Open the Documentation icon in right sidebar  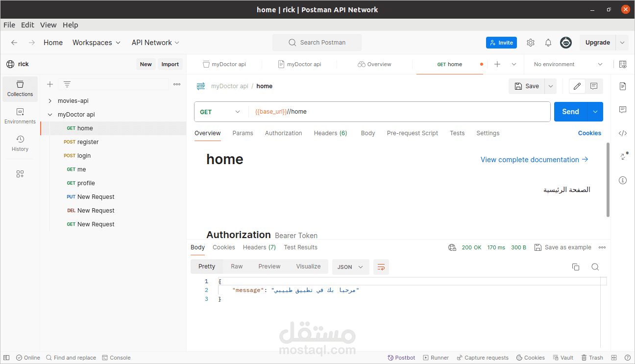[623, 86]
